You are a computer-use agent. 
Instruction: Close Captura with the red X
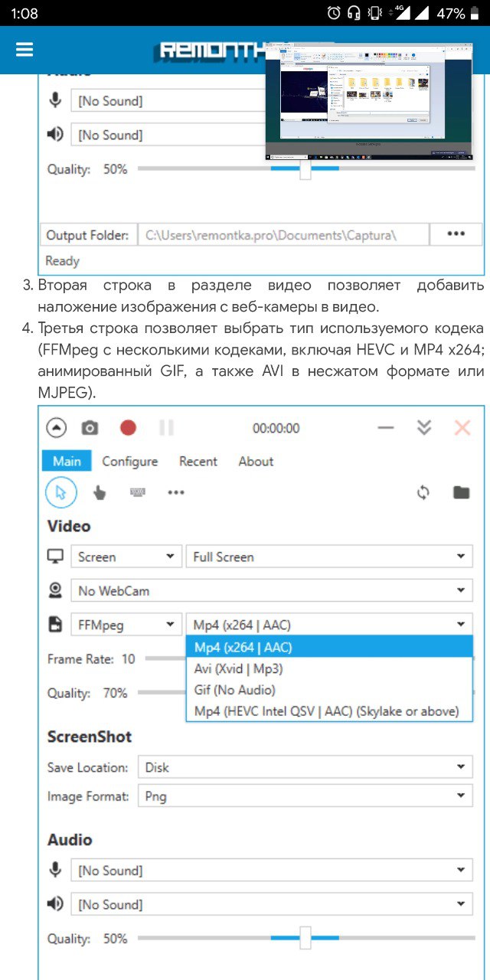[462, 427]
